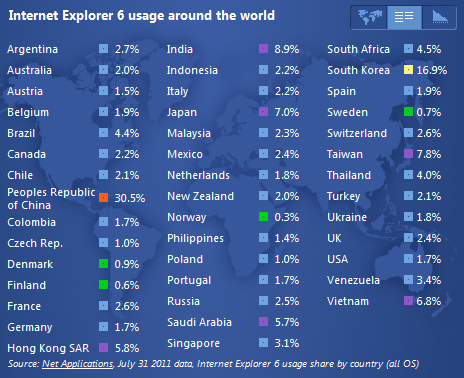Select the South Korea label
The height and width of the screenshot is (378, 464).
358,70
